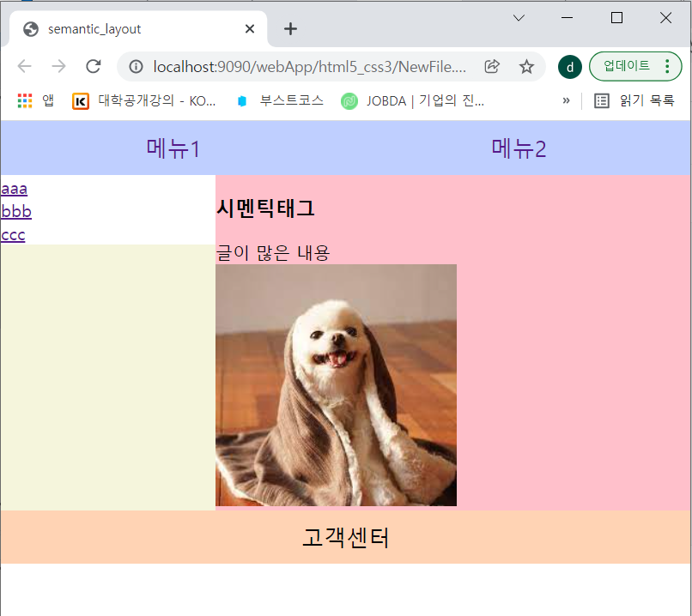Viewport: 692px width, 616px height.
Task: Click the 고객센터 footer text
Action: [345, 538]
